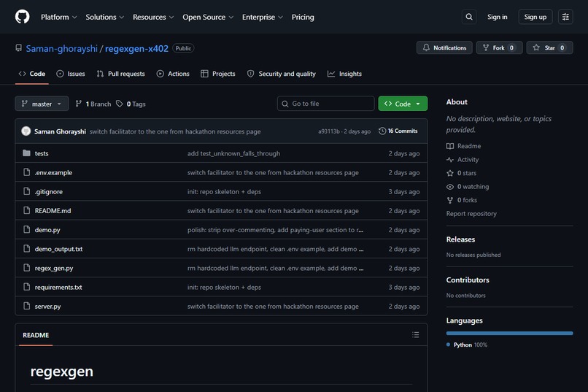Open appearance settings icon in header

(x=565, y=17)
